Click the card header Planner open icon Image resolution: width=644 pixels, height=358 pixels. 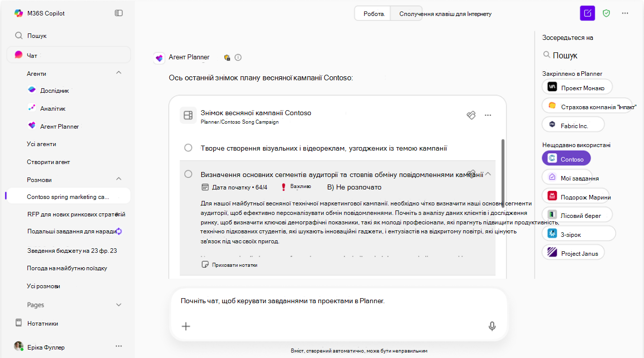[471, 115]
